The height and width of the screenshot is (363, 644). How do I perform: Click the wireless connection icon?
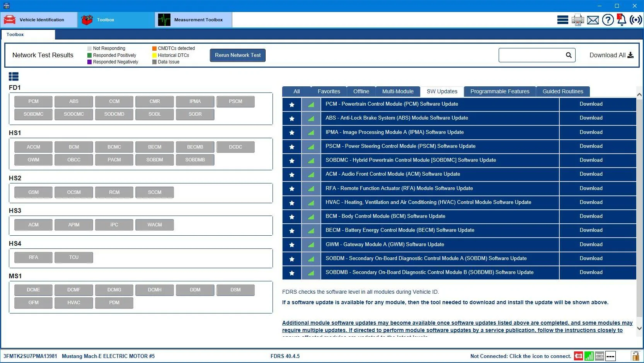pos(636,20)
